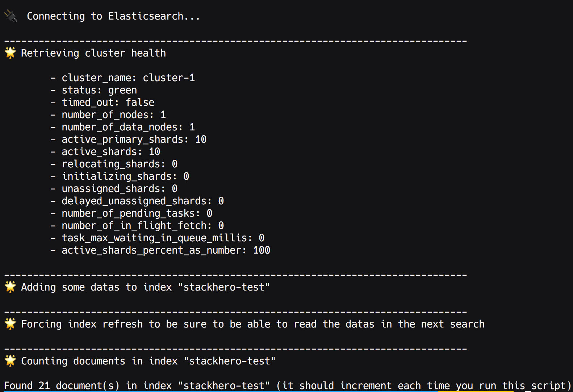Select the task_max_waiting_in_queue_millis line
Image resolution: width=573 pixels, height=392 pixels.
163,238
